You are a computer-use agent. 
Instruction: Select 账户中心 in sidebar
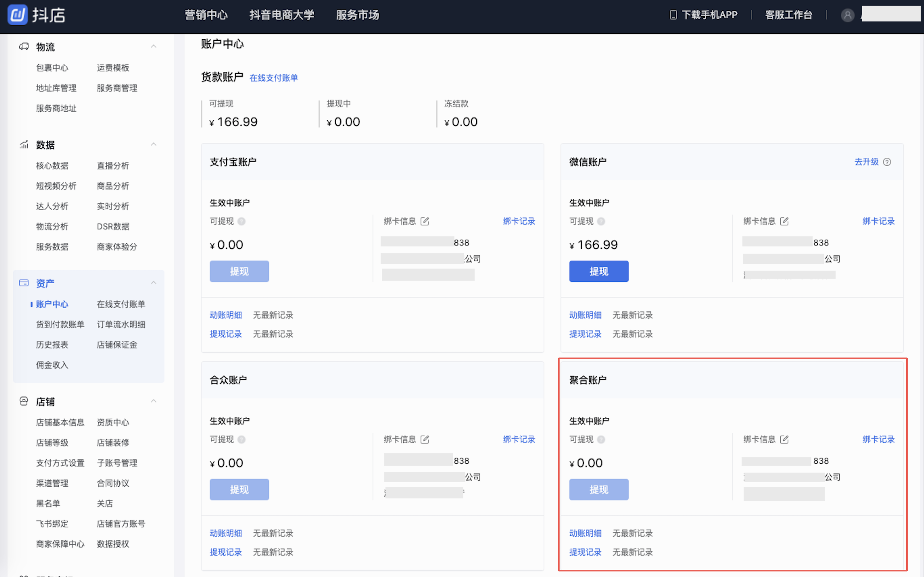52,304
